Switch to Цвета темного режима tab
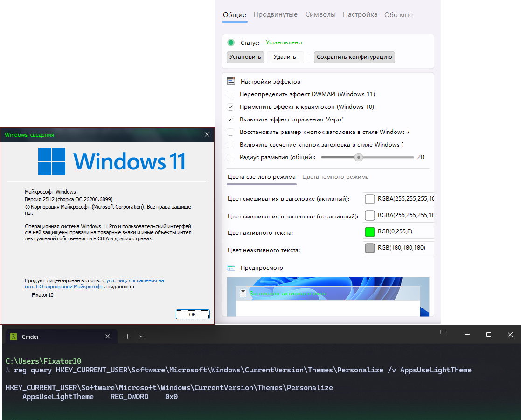This screenshot has height=420, width=521. coord(335,177)
